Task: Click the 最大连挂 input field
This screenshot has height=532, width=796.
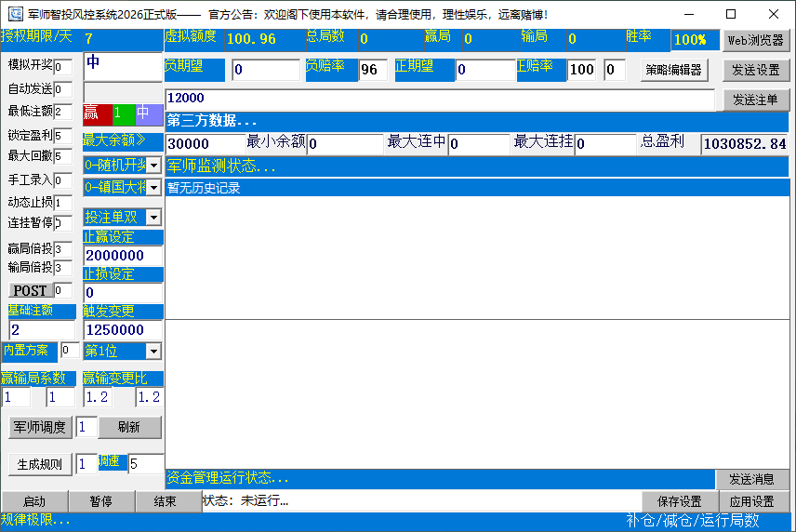Action: pos(605,143)
